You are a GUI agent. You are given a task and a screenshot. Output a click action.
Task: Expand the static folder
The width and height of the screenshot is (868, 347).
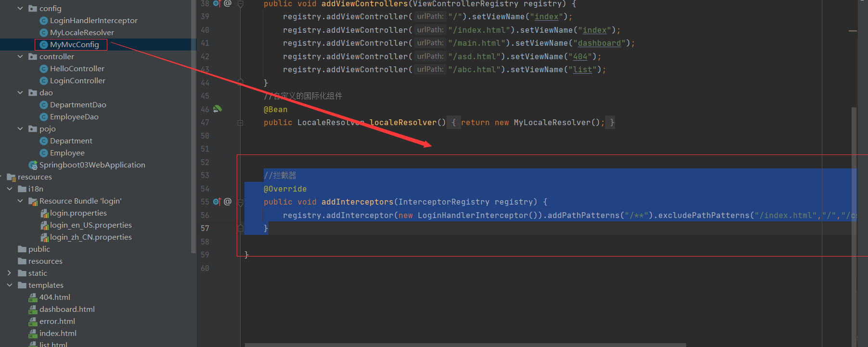9,273
